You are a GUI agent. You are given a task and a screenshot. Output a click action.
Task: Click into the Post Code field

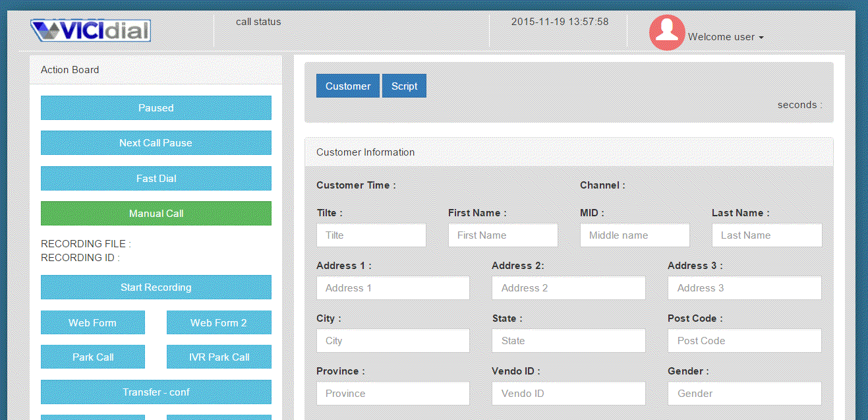[x=744, y=341]
